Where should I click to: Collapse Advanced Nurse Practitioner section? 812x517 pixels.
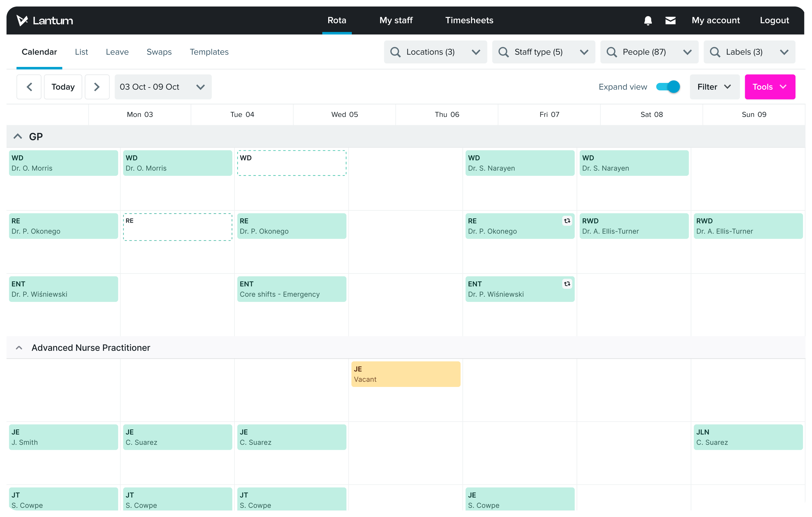(19, 347)
